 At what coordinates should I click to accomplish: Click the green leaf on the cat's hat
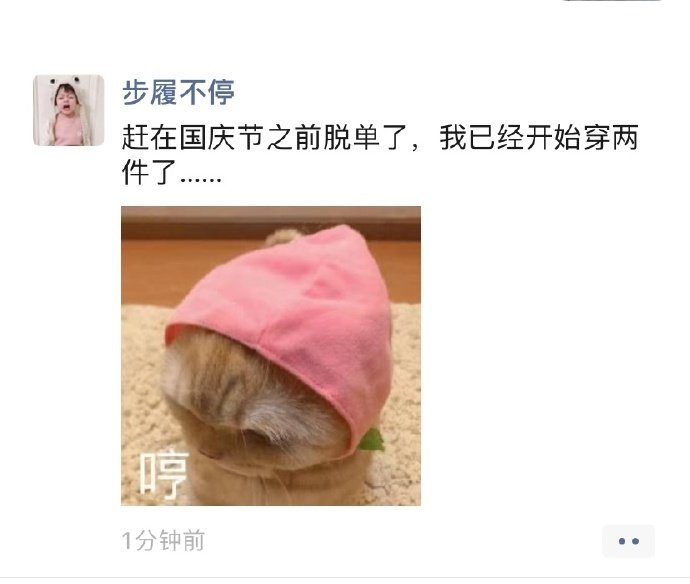pos(372,440)
